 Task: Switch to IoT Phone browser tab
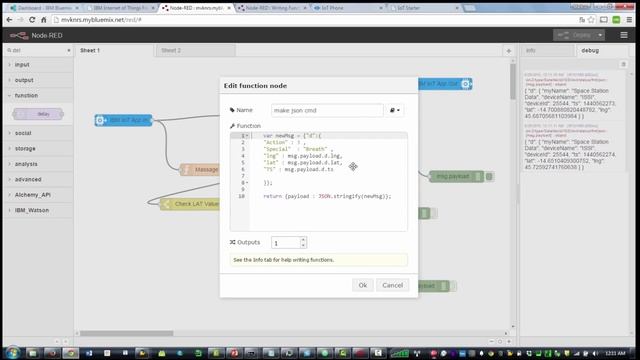[348, 8]
